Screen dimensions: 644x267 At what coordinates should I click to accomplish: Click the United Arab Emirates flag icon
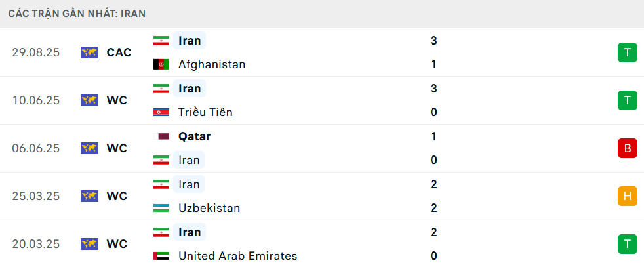click(161, 256)
